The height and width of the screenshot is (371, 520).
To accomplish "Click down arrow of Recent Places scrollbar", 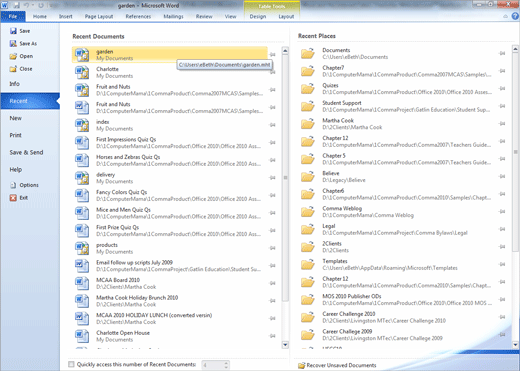I will [515, 345].
